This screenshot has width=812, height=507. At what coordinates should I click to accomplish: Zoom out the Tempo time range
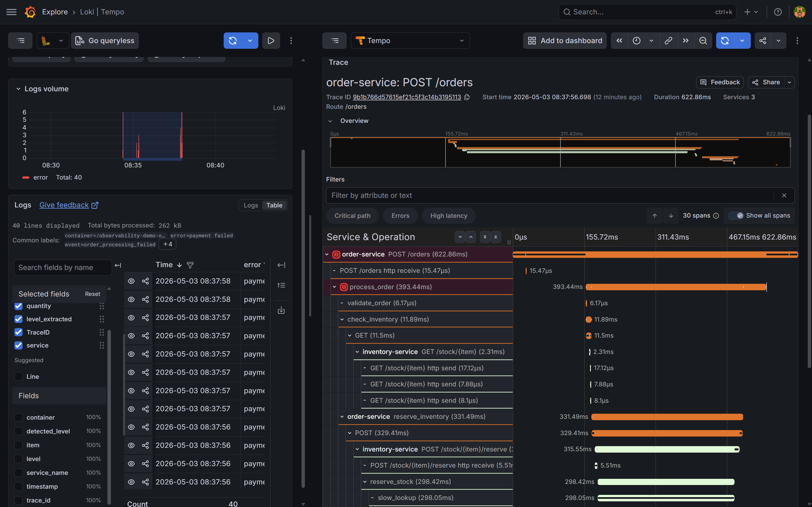[x=703, y=41]
